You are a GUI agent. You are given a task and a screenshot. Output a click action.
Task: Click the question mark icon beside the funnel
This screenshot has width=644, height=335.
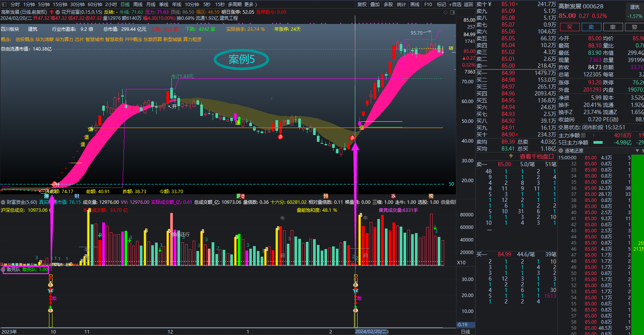(x=642, y=151)
